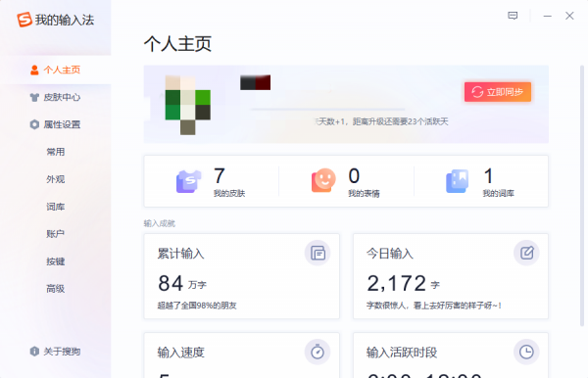Click the 输入活跃时段 card title

(x=402, y=353)
